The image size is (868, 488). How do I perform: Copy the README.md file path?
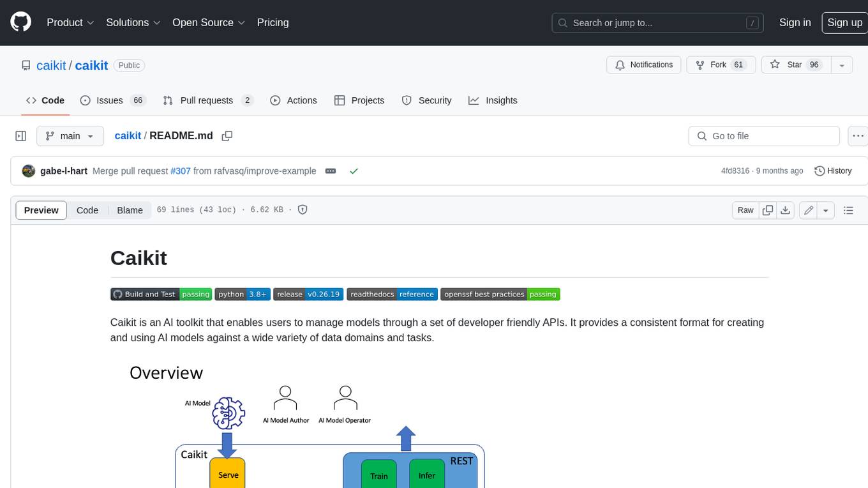point(227,136)
